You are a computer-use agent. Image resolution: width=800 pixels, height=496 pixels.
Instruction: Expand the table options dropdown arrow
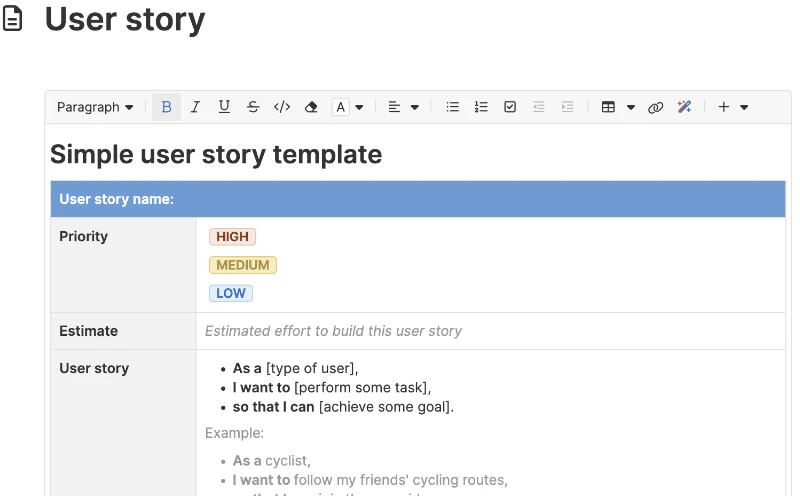(631, 107)
